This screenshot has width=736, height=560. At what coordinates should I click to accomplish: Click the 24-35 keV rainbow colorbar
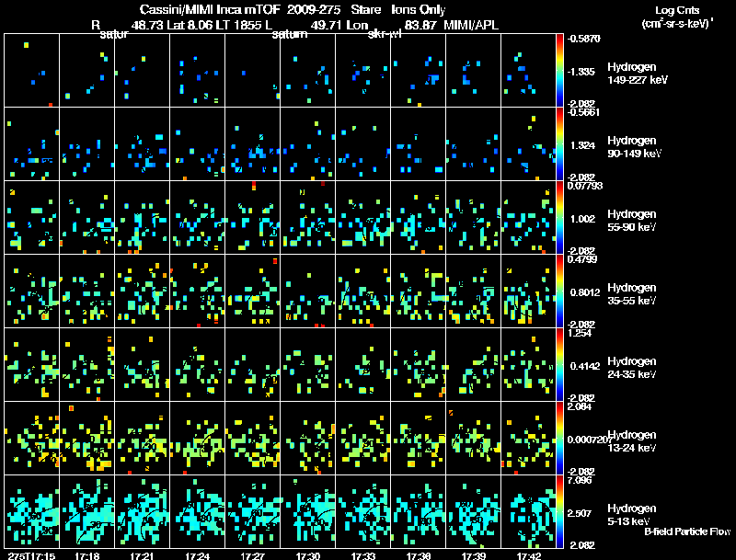pos(559,365)
